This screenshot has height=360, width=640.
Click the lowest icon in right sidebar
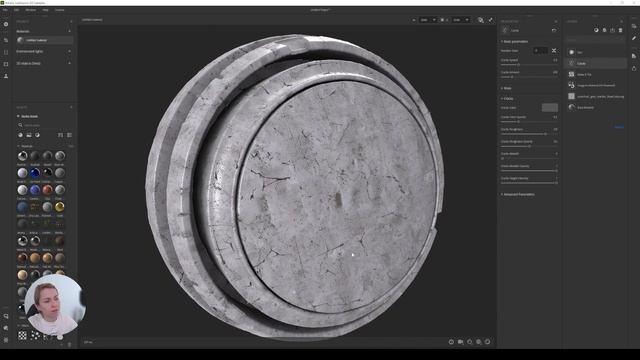tap(634, 69)
